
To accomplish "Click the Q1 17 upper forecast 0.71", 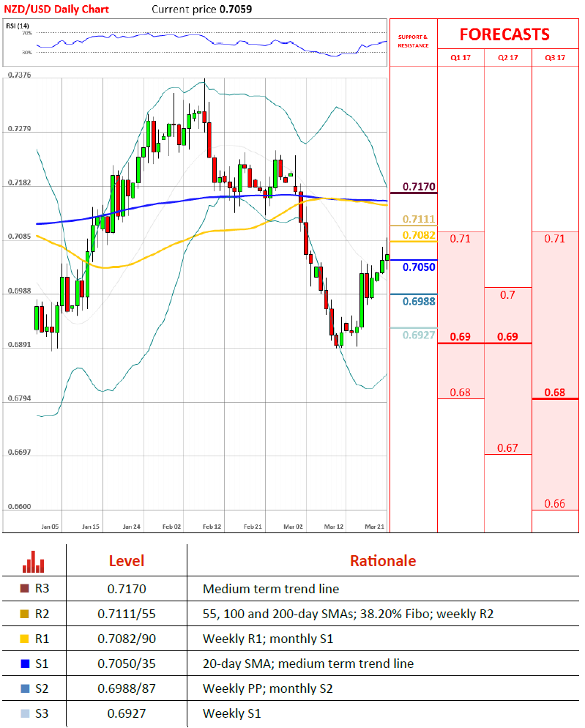I will [x=460, y=239].
